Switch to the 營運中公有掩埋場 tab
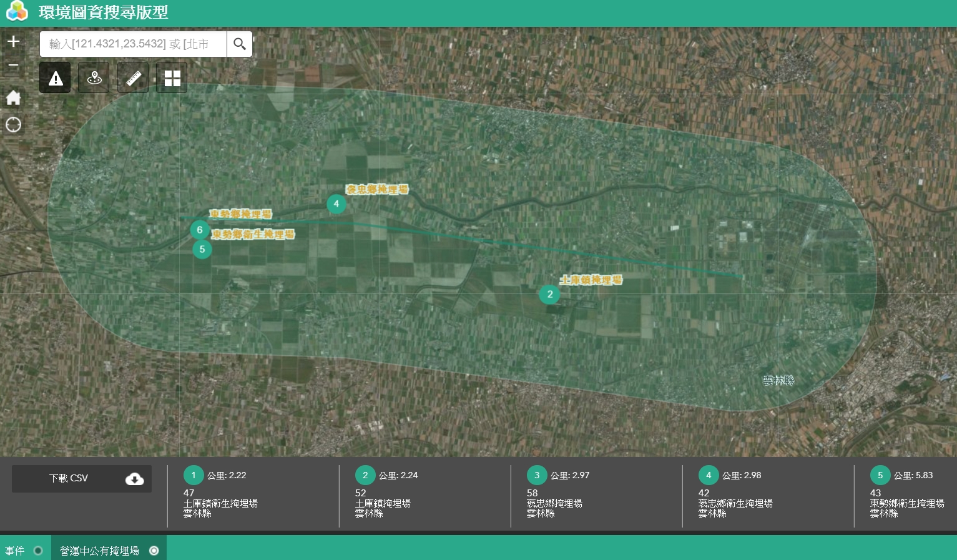Screen dimensions: 957x560 [99, 551]
